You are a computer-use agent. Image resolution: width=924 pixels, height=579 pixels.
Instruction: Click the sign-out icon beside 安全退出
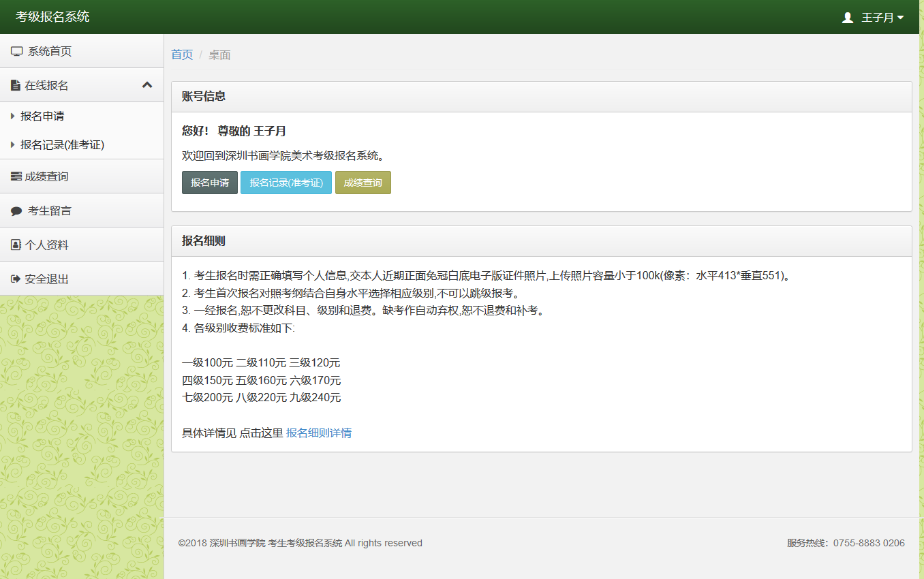16,279
